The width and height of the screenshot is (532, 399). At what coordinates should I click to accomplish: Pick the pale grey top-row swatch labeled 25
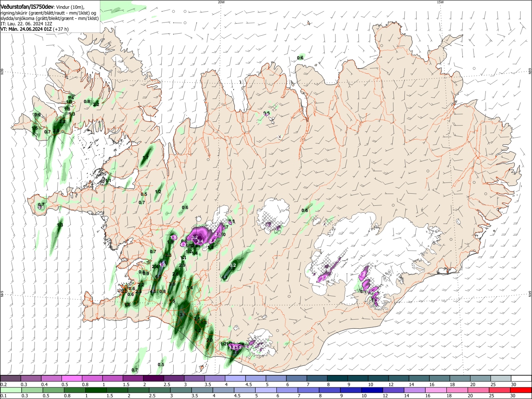click(x=501, y=378)
